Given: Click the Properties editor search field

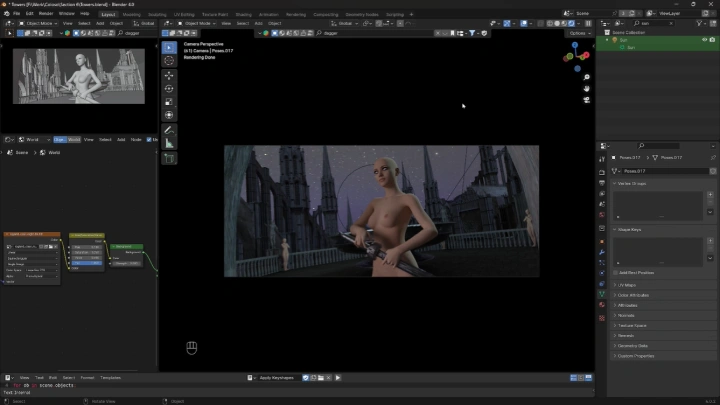Looking at the screenshot, I should tap(658, 146).
